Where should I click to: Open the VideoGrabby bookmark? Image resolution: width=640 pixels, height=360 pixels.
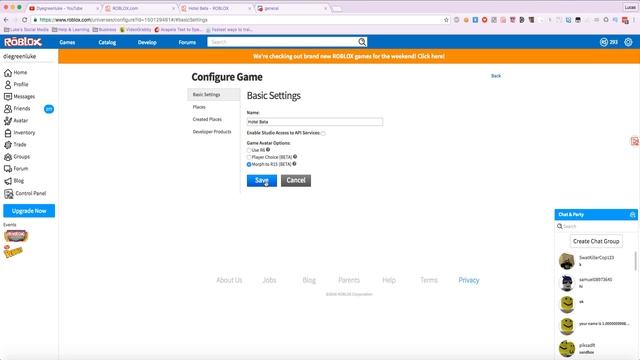coord(136,29)
